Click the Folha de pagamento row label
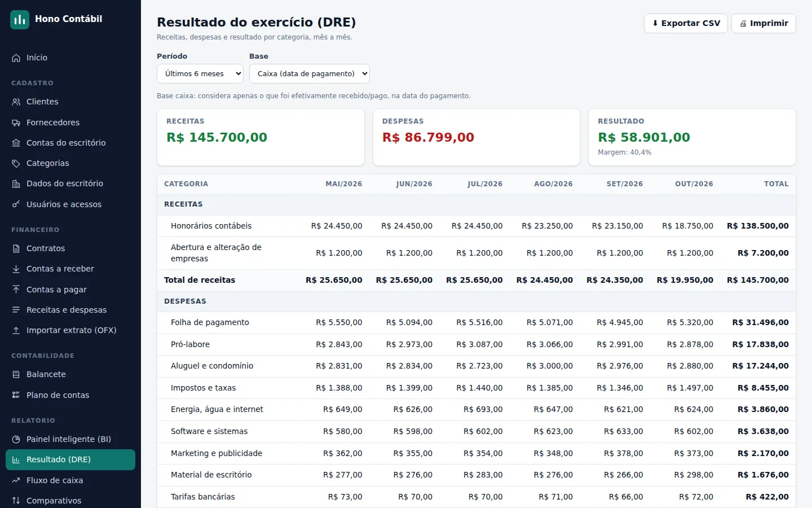Screen dimensions: 812x508 click(210, 322)
